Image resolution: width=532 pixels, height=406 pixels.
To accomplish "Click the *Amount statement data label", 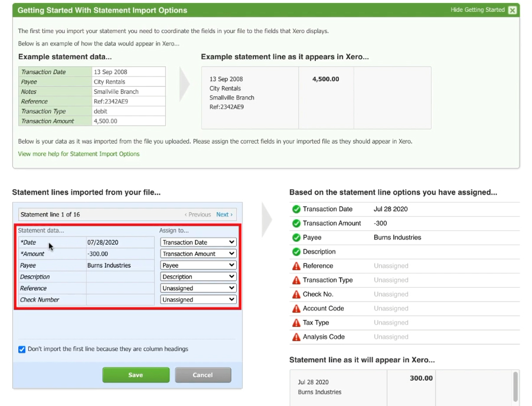I will (32, 254).
